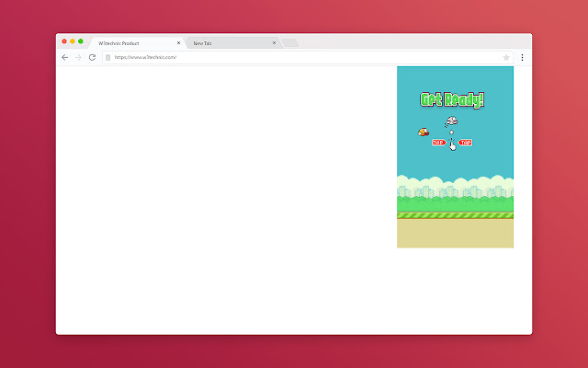588x368 pixels.
Task: Click the page info icon in address bar
Action: pyautogui.click(x=107, y=57)
